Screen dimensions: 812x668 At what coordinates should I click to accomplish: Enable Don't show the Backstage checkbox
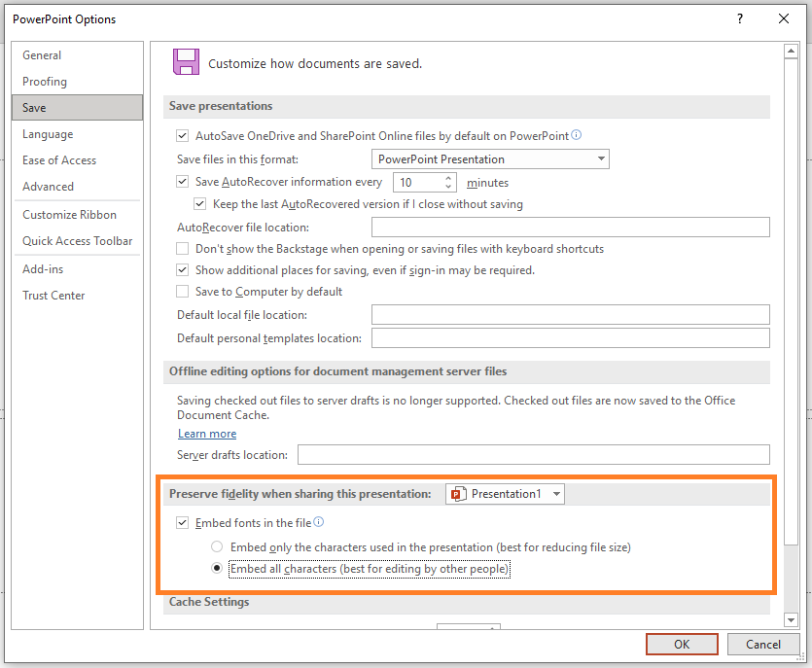pyautogui.click(x=182, y=249)
